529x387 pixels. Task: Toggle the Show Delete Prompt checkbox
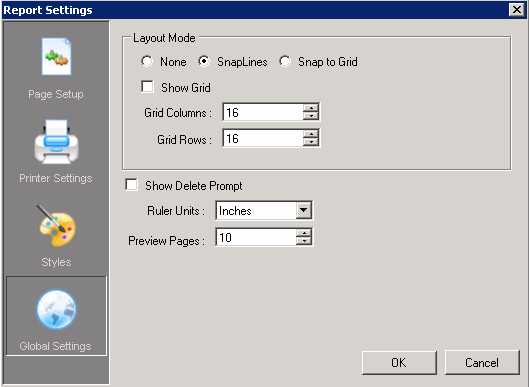pyautogui.click(x=131, y=185)
